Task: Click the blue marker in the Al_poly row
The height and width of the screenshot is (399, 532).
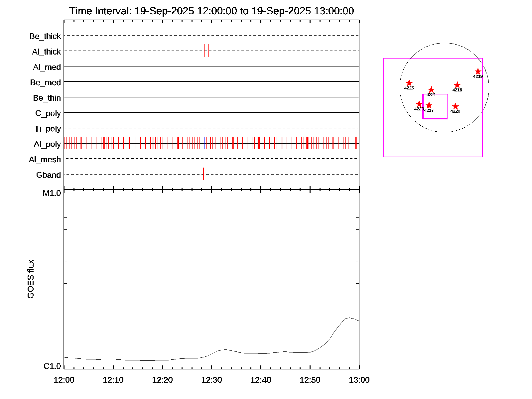Action: [204, 143]
